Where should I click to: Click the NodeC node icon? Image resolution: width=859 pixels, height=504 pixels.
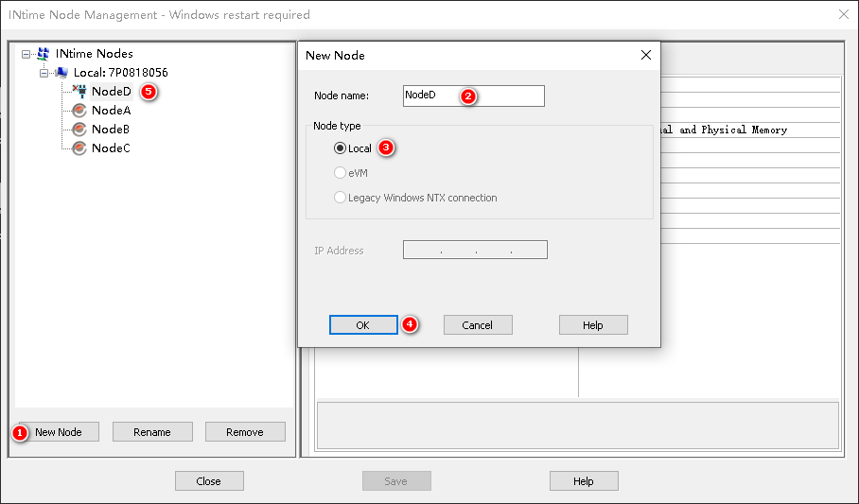tap(79, 148)
